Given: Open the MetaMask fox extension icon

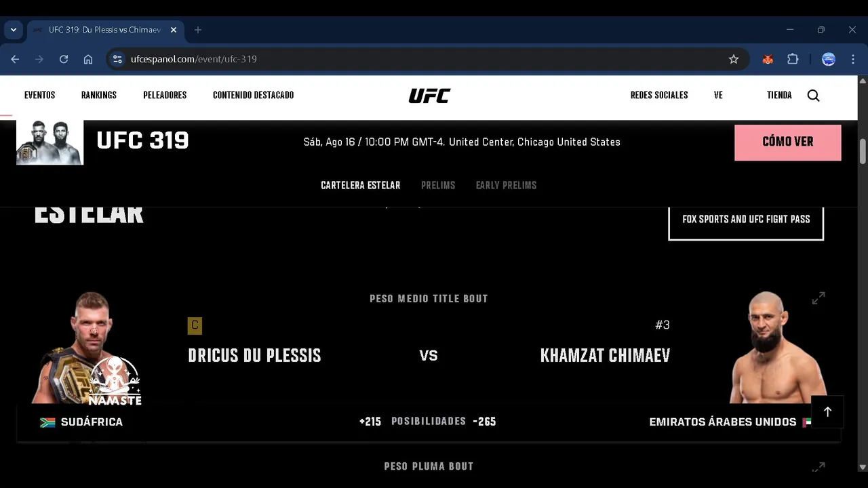Looking at the screenshot, I should coord(768,59).
